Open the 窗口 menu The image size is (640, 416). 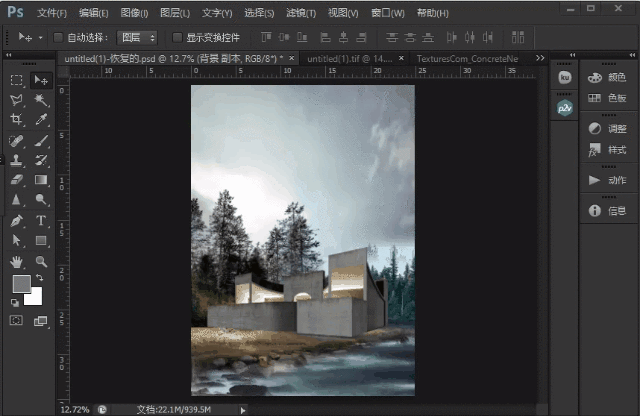[x=387, y=13]
